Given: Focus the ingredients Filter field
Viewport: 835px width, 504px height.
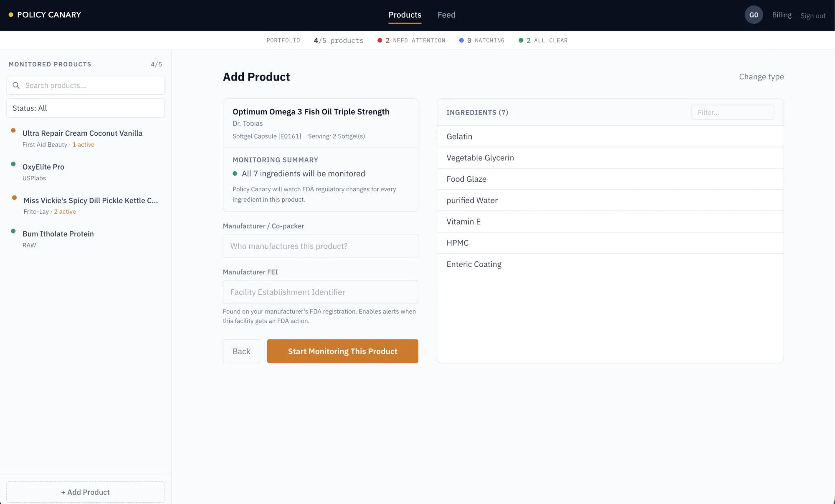Looking at the screenshot, I should point(732,112).
